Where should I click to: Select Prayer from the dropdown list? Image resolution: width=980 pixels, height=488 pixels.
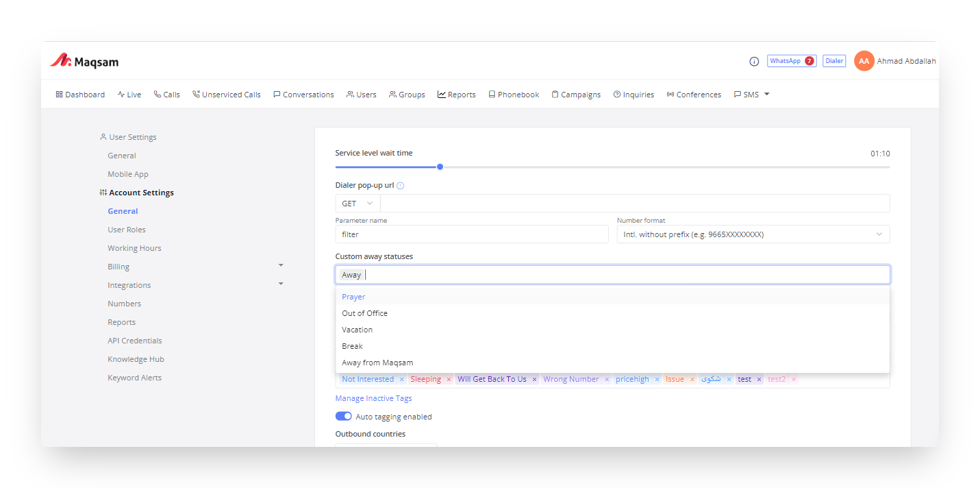pyautogui.click(x=613, y=297)
